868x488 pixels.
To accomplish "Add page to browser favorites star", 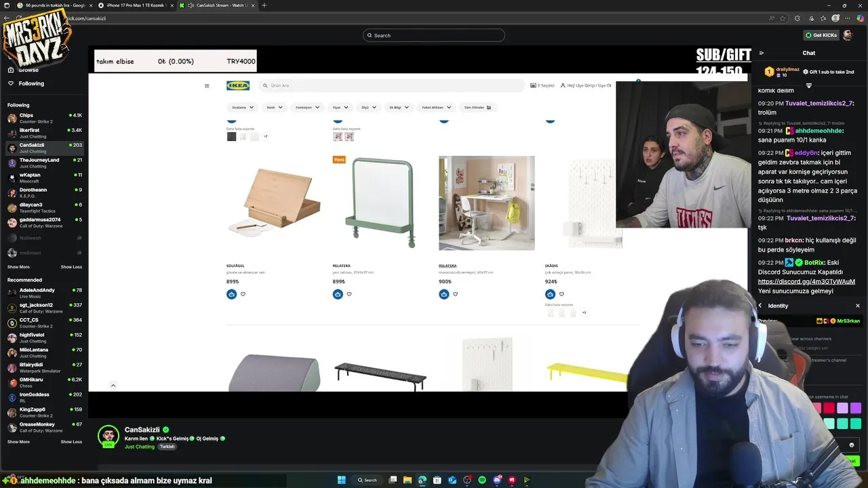I will [783, 18].
